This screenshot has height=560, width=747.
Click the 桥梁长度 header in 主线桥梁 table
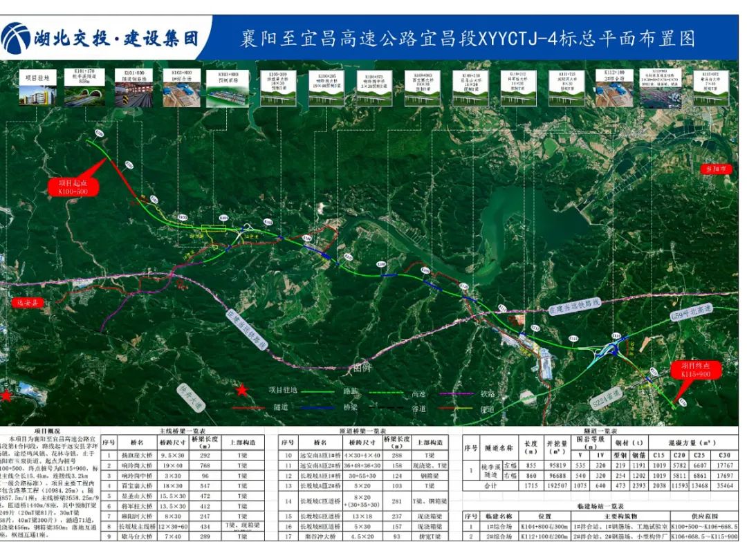coord(205,442)
